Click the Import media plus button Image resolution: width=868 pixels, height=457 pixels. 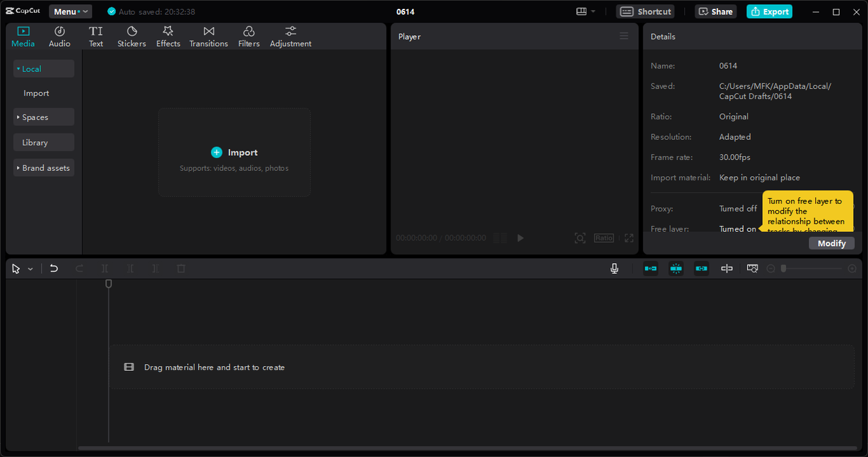(216, 153)
